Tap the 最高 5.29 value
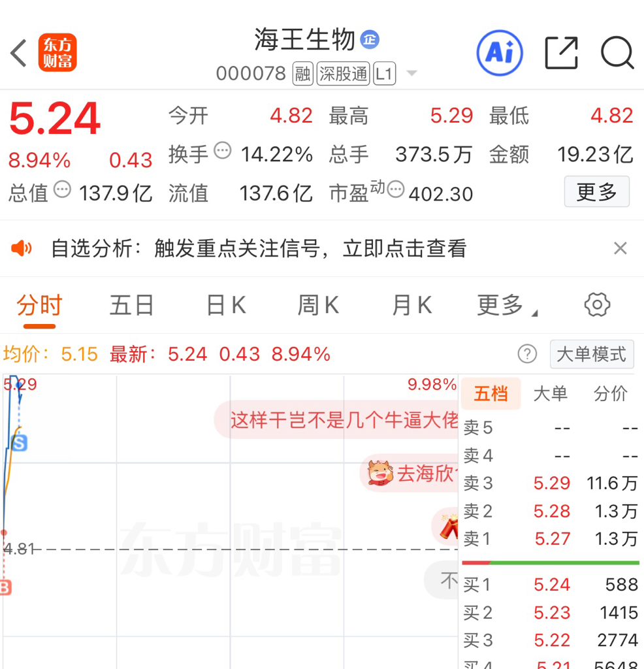This screenshot has height=669, width=644. pos(452,115)
